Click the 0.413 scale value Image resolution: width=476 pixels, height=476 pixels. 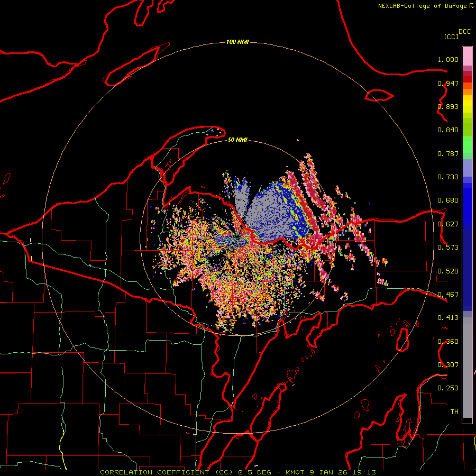pyautogui.click(x=448, y=318)
